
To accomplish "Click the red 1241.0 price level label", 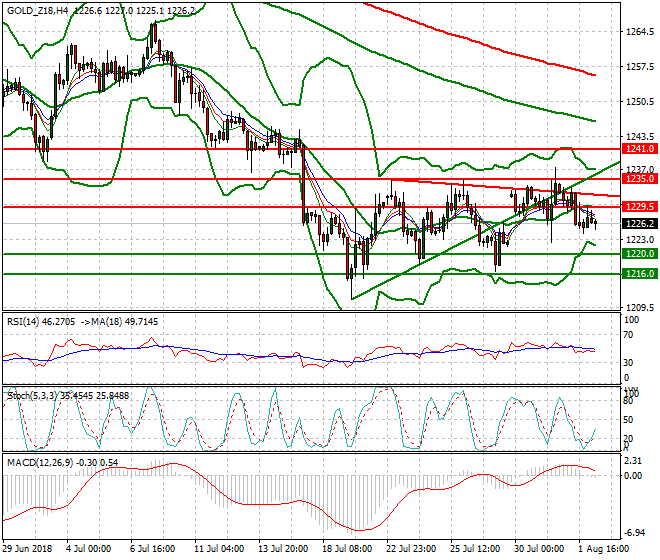I will (x=639, y=149).
